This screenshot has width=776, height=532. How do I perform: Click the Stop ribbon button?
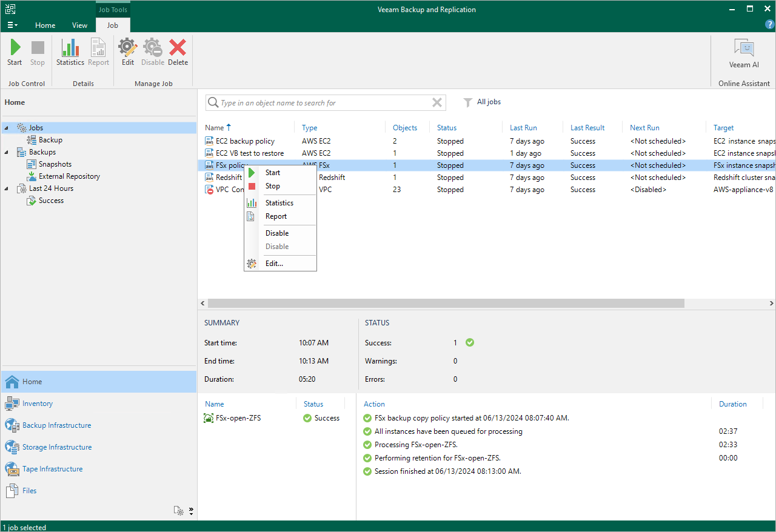[38, 53]
